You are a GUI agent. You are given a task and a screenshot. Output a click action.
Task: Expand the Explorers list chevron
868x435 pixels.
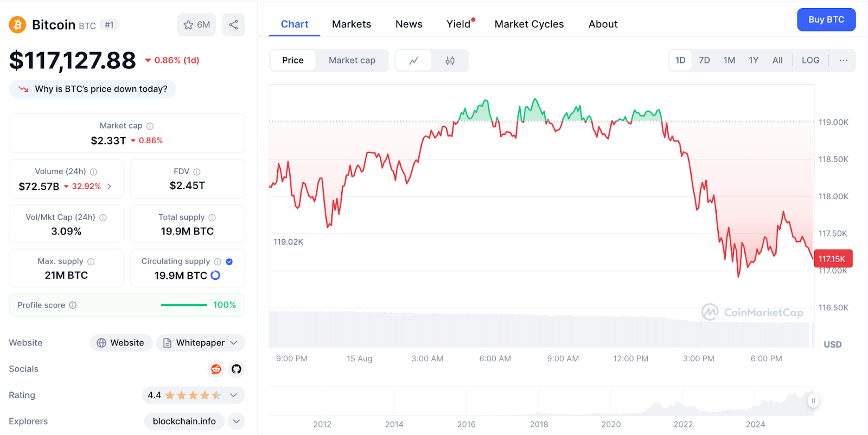pos(237,421)
